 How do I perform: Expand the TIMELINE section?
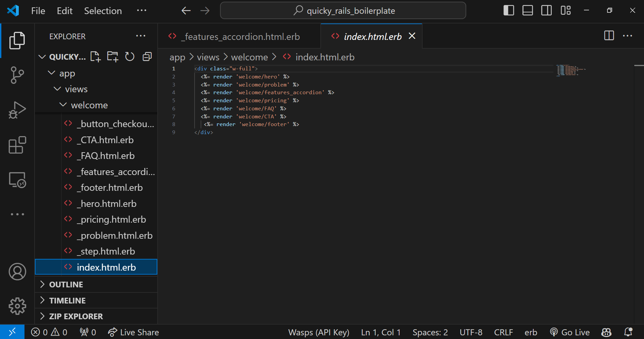click(x=96, y=300)
